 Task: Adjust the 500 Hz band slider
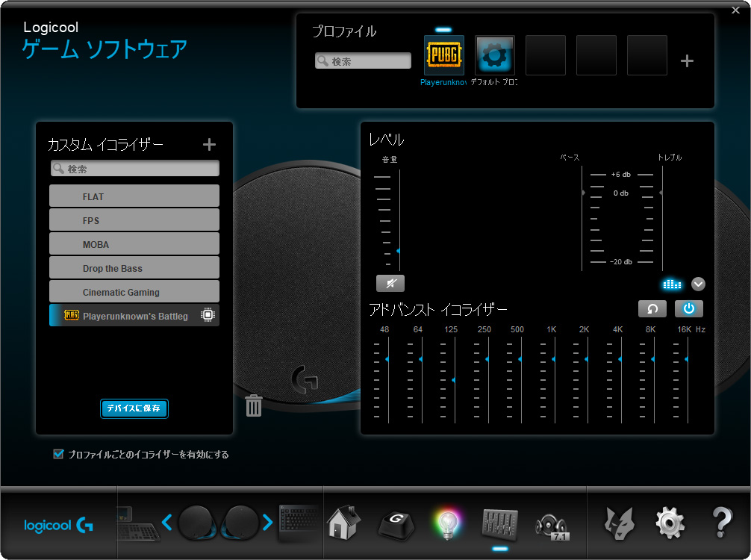(520, 359)
